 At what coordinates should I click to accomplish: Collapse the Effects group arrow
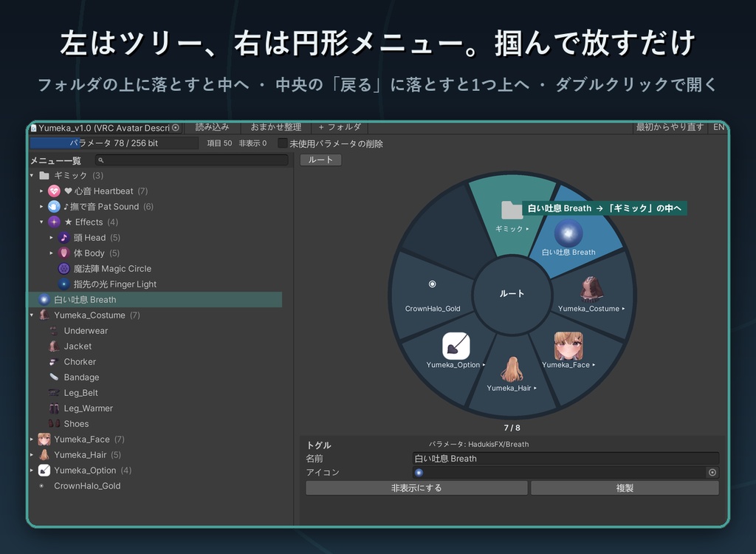pyautogui.click(x=41, y=222)
